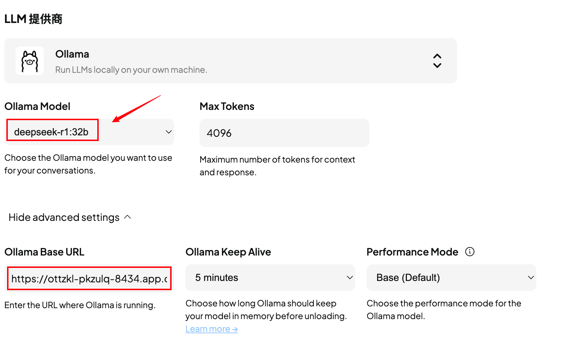This screenshot has height=364, width=588.
Task: Focus the Max Tokens field showing 4096
Action: pos(284,133)
